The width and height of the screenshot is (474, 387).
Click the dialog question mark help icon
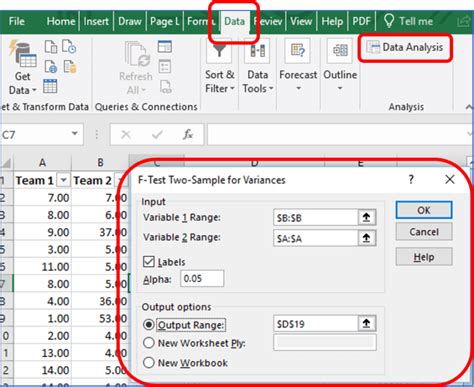tap(411, 180)
